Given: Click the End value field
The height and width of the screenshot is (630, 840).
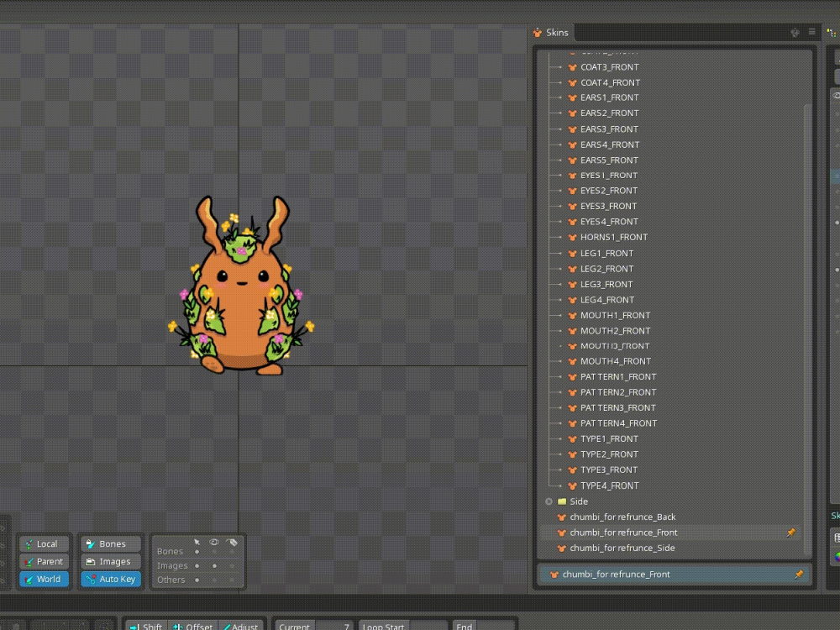Looking at the screenshot, I should click(496, 625).
